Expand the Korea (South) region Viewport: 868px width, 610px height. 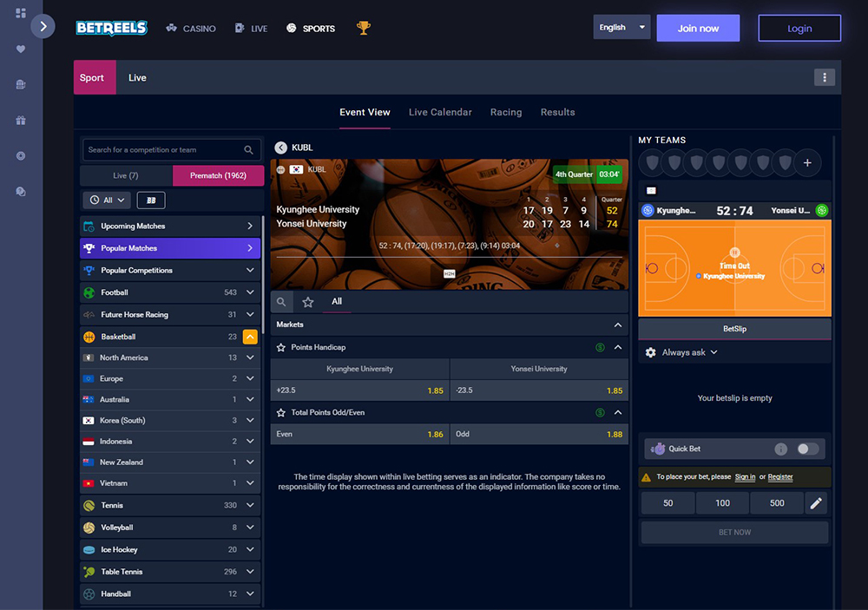click(x=250, y=421)
